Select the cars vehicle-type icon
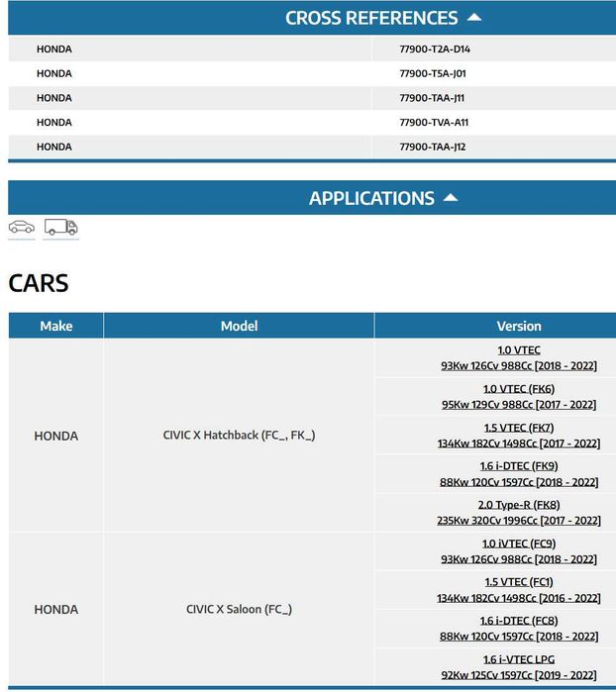616x692 pixels. 22,227
